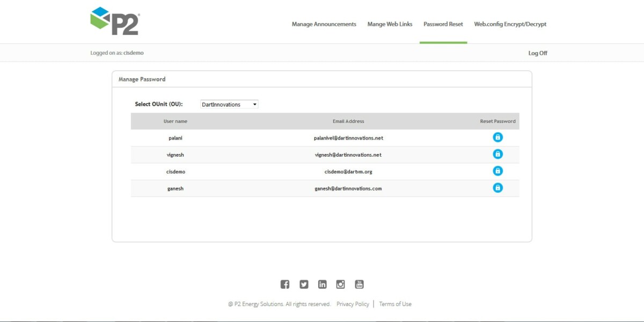This screenshot has width=644, height=322.
Task: Reset password for user ganesh
Action: 497,187
